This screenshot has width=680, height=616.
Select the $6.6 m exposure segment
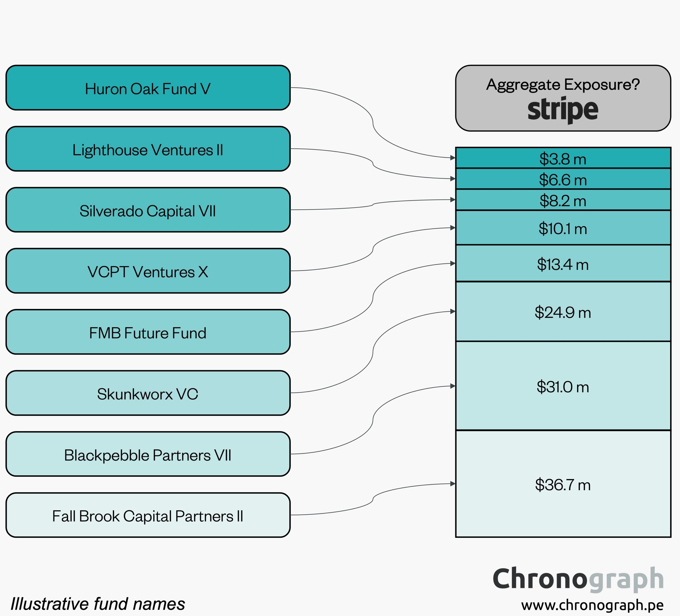pyautogui.click(x=563, y=179)
